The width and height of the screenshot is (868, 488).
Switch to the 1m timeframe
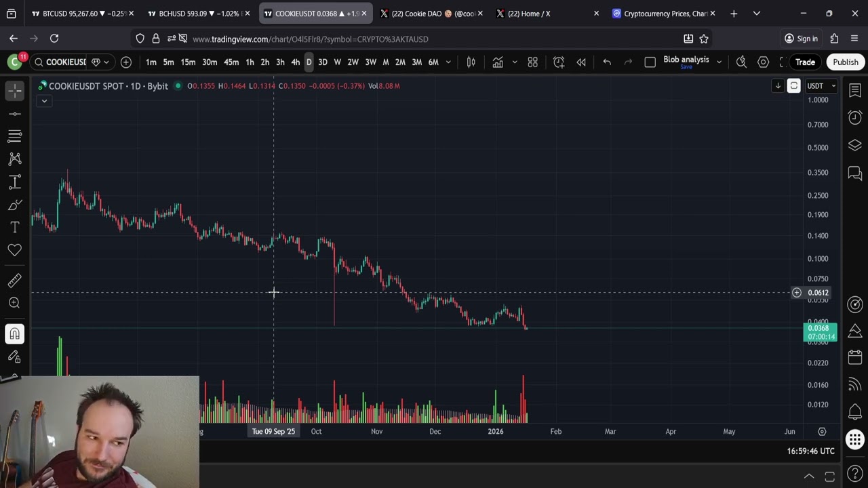[151, 62]
